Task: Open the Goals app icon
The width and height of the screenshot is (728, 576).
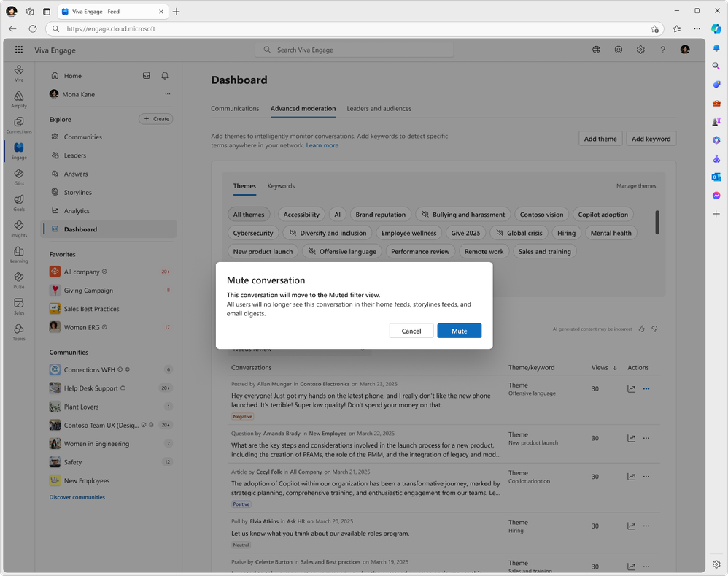Action: 18,202
